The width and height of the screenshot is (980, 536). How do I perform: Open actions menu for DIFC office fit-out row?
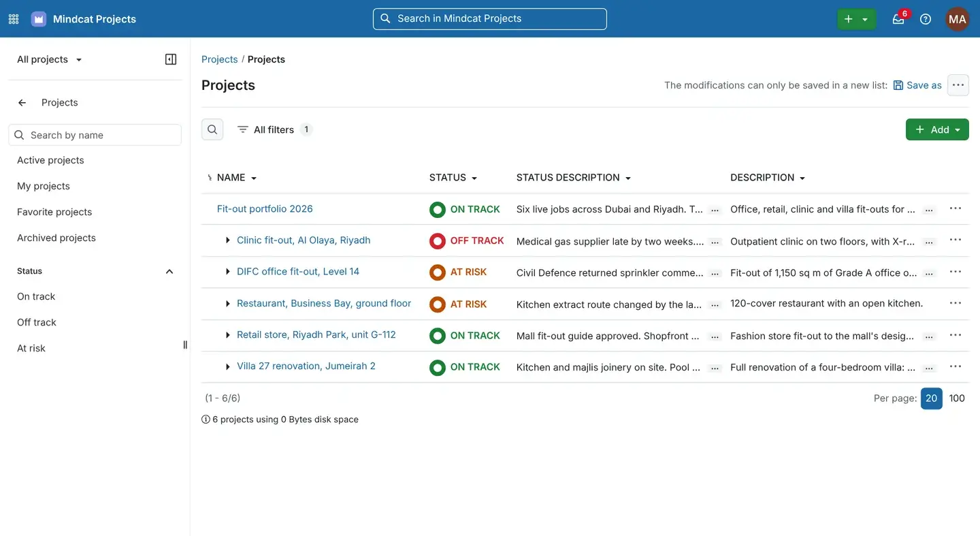(955, 272)
